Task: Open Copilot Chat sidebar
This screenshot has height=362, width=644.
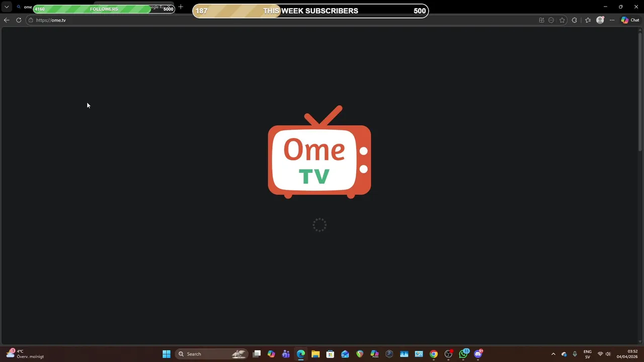Action: [630, 20]
